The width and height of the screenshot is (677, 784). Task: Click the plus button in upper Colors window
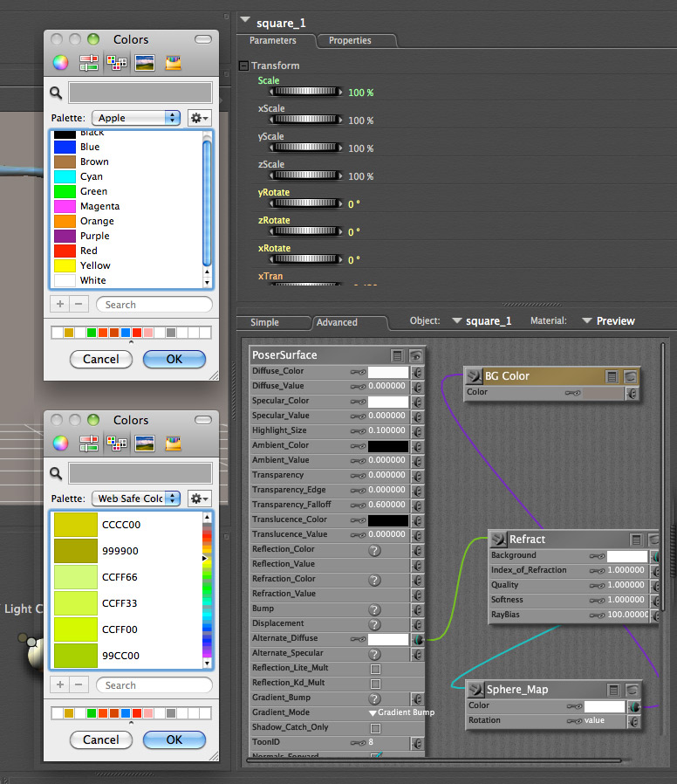click(60, 304)
